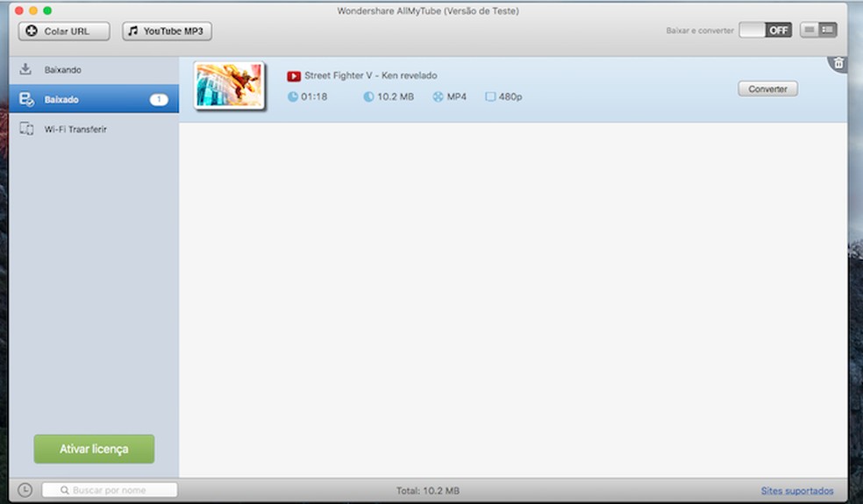
Task: Click the download arrow icon beside Baixando
Action: 25,69
